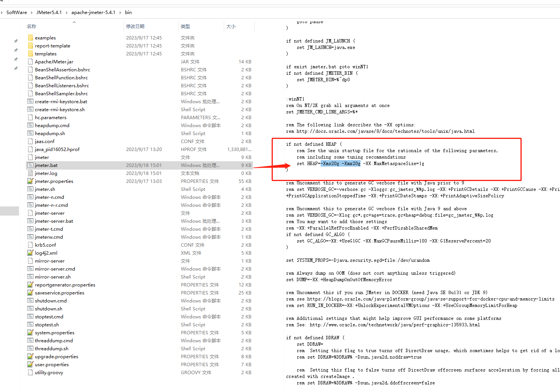Sort files by the 类型 column header
This screenshot has height=392, width=560.
pos(185,26)
